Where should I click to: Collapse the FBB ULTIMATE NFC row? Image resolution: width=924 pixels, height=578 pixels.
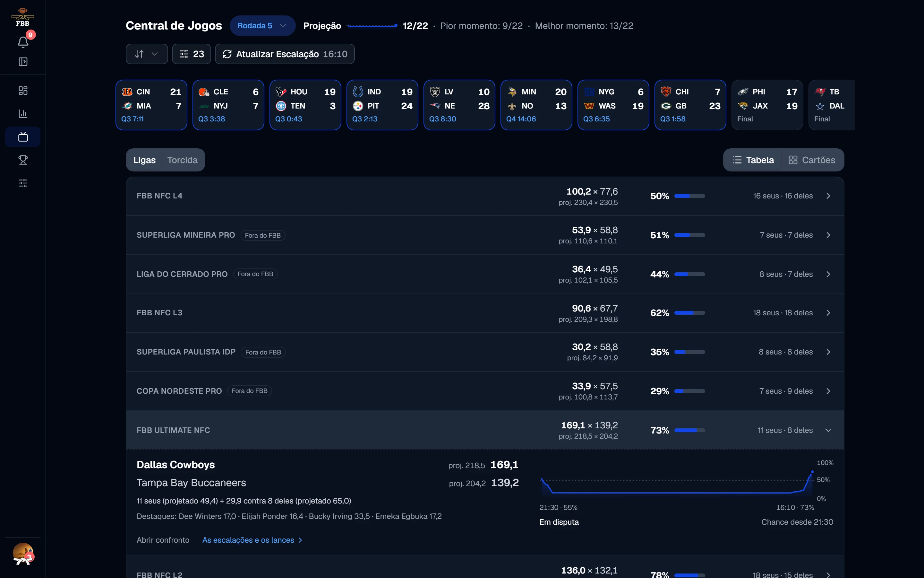(x=485, y=430)
